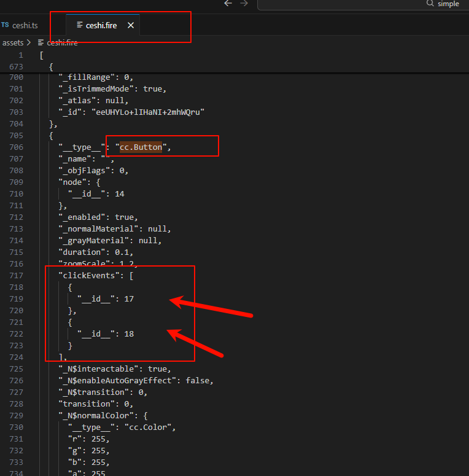469x476 pixels.
Task: Click the file icon on ceshi.fire tab
Action: coord(80,25)
